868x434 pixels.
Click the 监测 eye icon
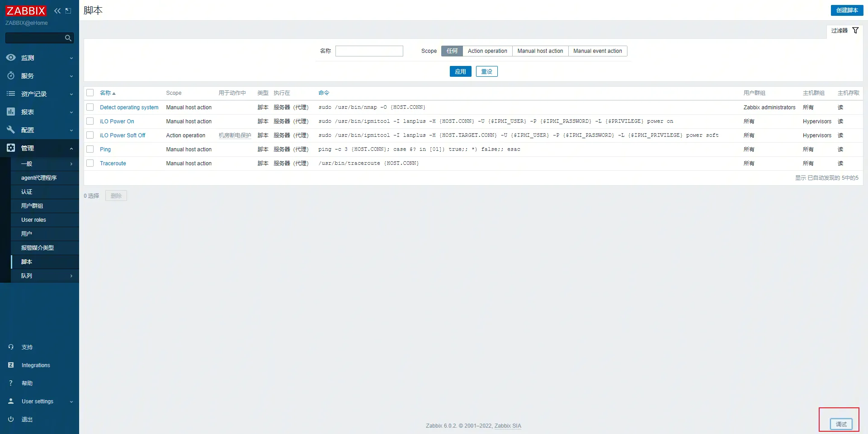pyautogui.click(x=11, y=58)
